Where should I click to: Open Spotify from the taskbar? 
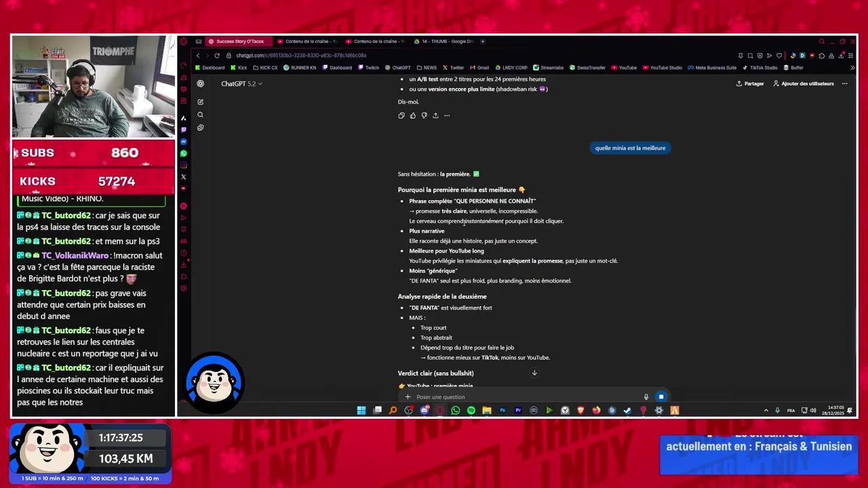pos(471,410)
